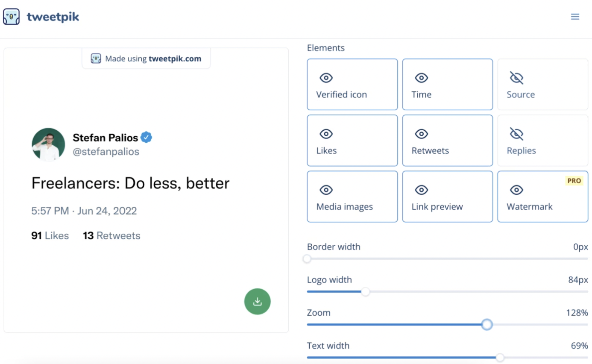The width and height of the screenshot is (592, 364).
Task: Click the tweetpik.com watermark link
Action: [175, 59]
